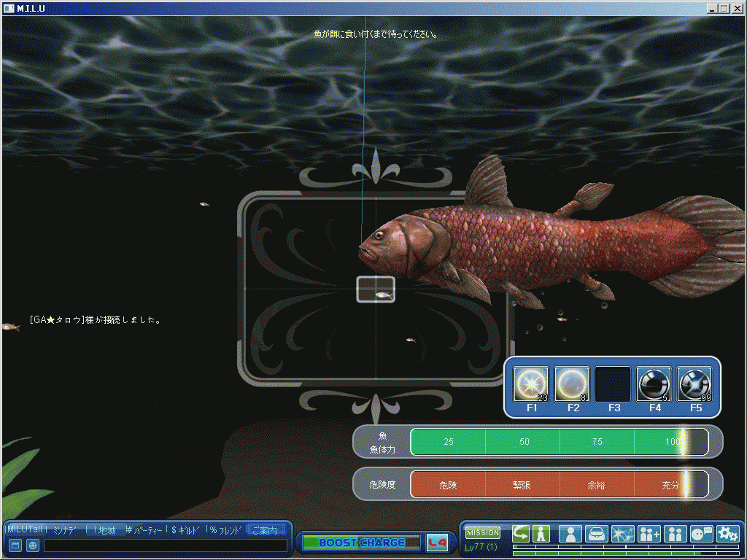Open the settings gears icon

[727, 534]
